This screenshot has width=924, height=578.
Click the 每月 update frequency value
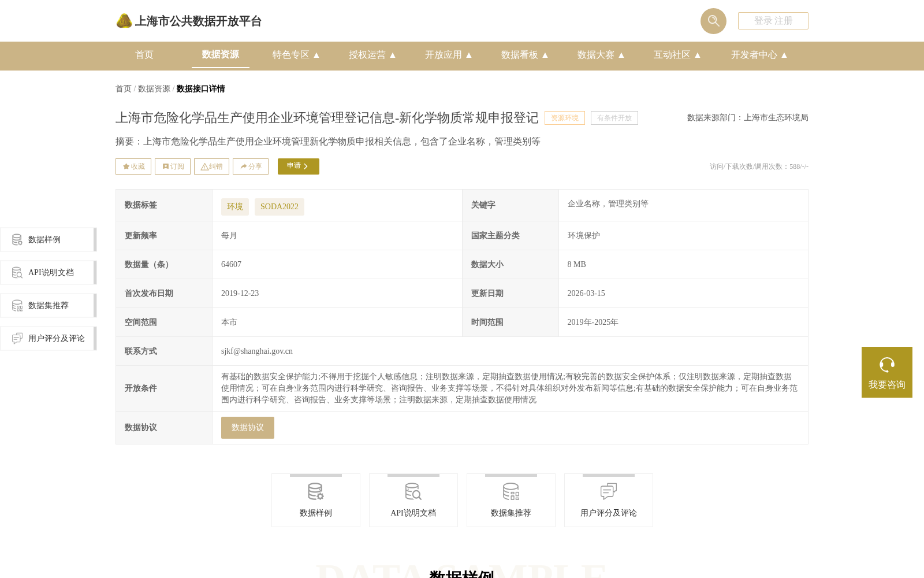229,236
